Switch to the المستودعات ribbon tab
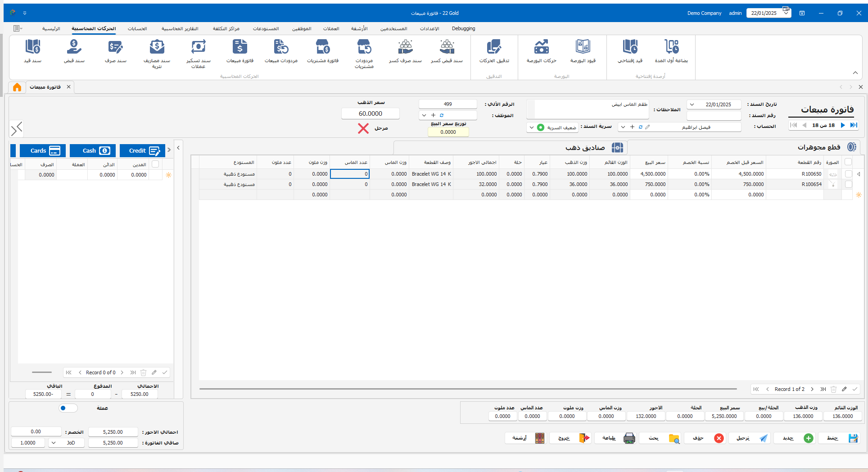The image size is (868, 472). tap(266, 28)
